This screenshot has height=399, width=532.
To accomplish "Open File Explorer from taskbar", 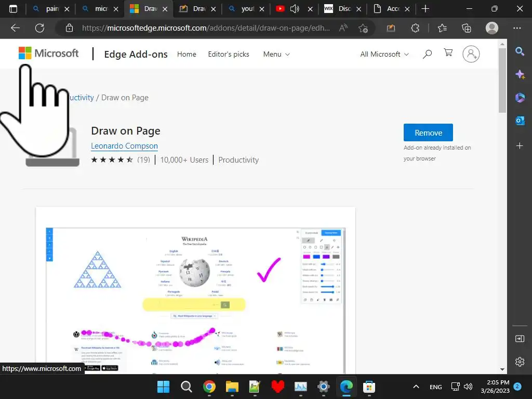I will [232, 387].
